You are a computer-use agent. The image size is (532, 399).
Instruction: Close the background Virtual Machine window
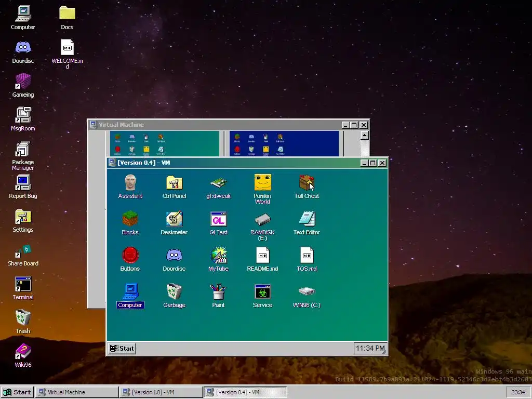(363, 125)
